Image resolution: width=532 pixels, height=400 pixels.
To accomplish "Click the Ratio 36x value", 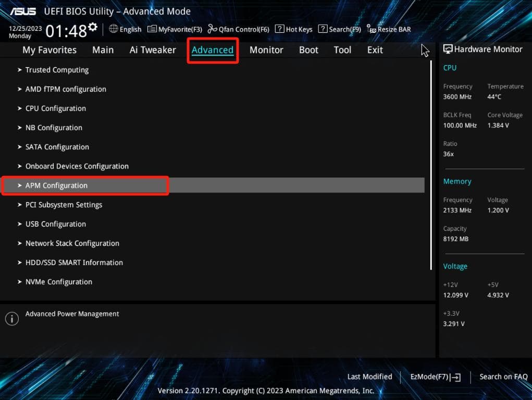I will click(x=448, y=154).
